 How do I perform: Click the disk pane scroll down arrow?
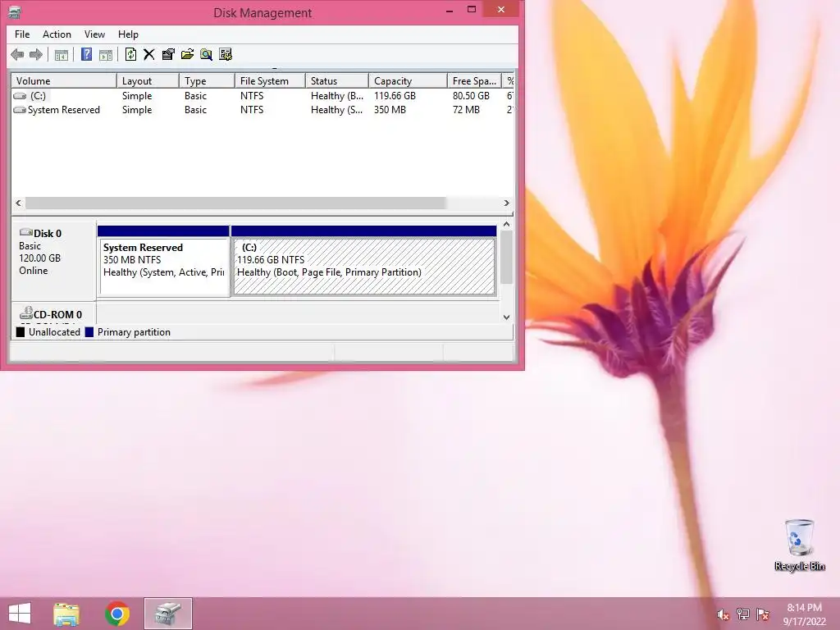coord(506,317)
